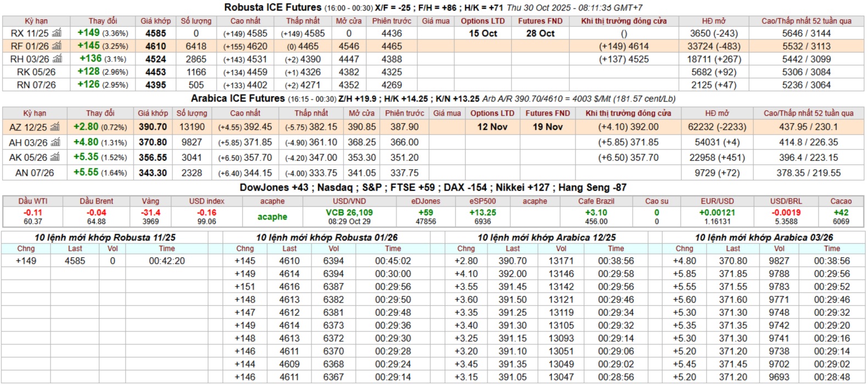Click the chart icon next to AH 03/26

click(55, 143)
